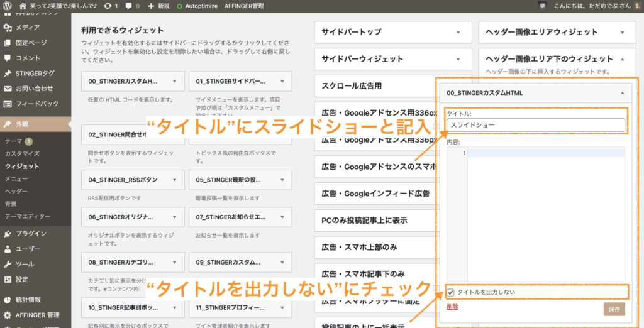Open the テーマエディター submenu item
The image size is (644, 328).
coord(28,216)
